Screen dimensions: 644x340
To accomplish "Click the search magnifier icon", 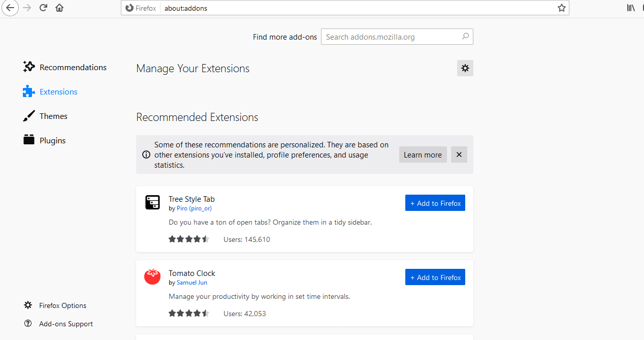I will pos(465,37).
